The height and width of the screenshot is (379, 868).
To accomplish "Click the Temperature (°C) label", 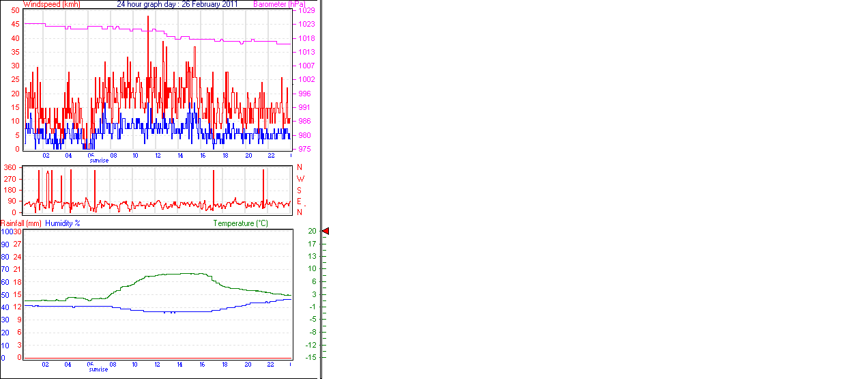I will pyautogui.click(x=240, y=223).
